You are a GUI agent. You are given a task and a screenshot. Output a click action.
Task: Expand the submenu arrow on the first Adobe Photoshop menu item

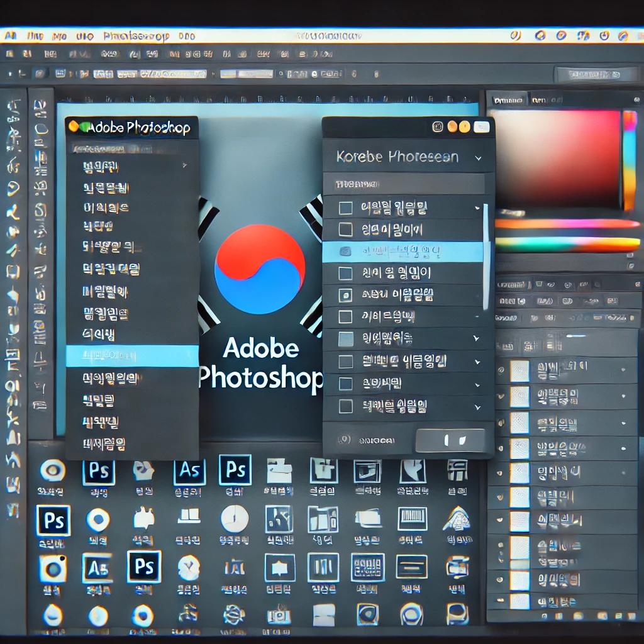click(x=185, y=165)
